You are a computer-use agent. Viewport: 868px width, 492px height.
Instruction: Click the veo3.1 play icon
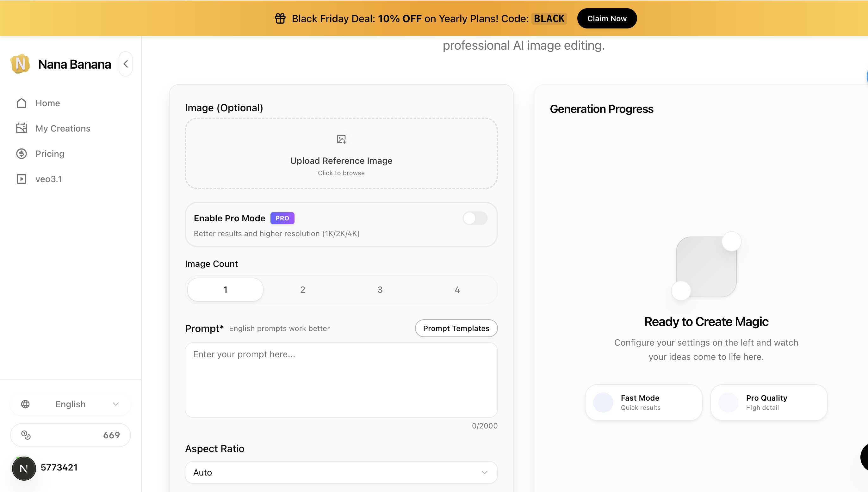pyautogui.click(x=21, y=179)
